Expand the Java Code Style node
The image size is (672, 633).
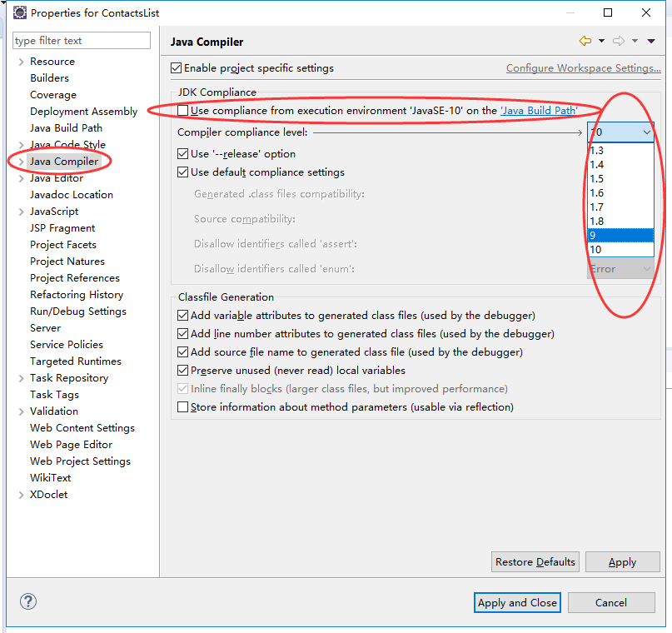[x=21, y=145]
